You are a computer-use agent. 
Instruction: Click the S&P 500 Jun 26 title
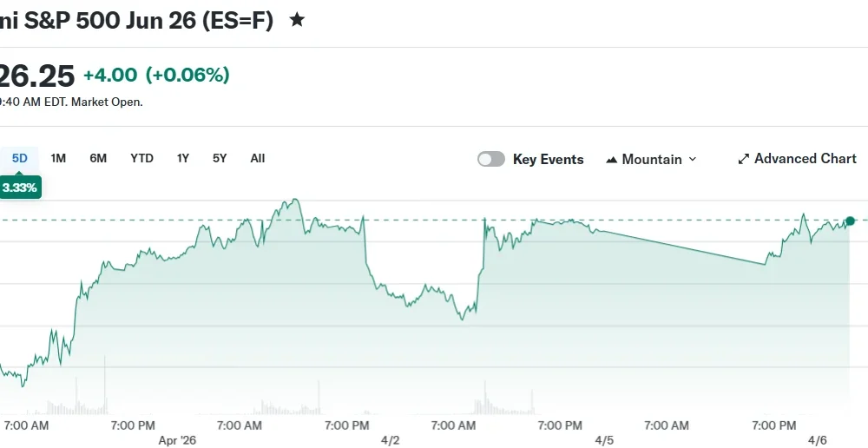coord(137,21)
